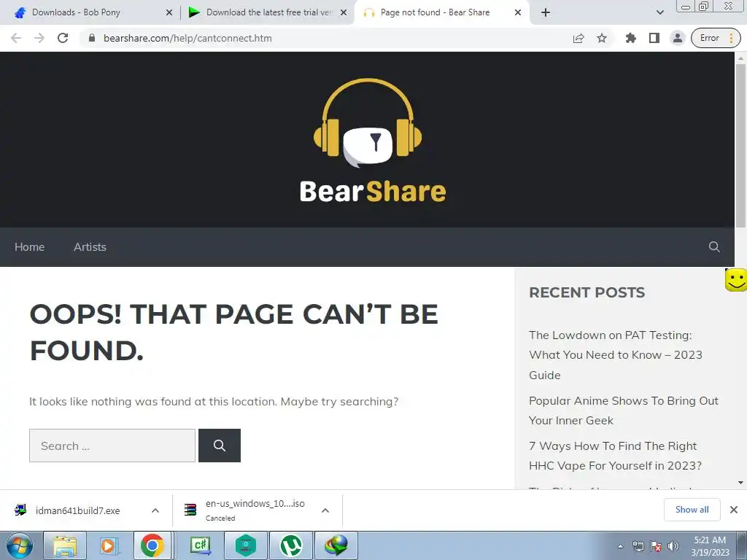Click the volume speaker tray icon
Viewport: 747px width, 560px height.
673,546
